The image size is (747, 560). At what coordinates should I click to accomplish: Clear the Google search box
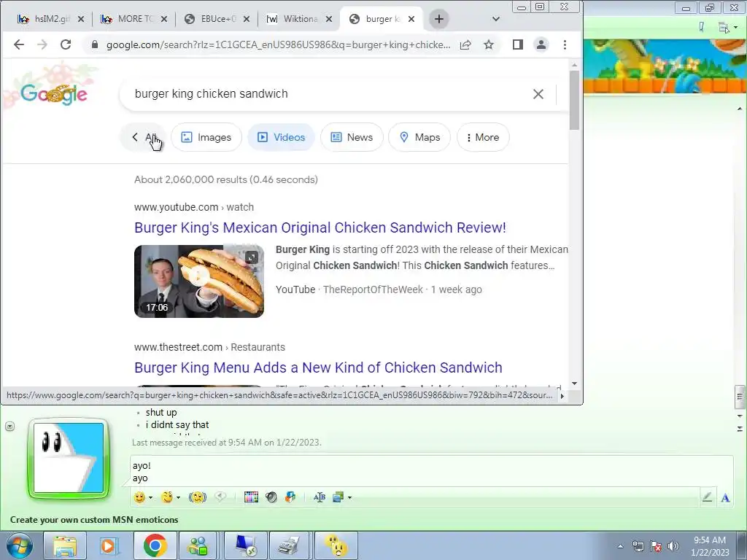[x=538, y=94]
